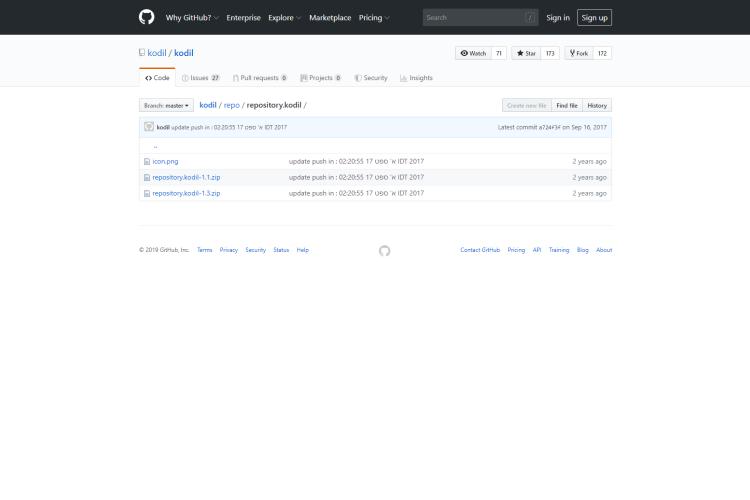Open the footer GitHub mark icon
The height and width of the screenshot is (500, 750).
(x=385, y=251)
